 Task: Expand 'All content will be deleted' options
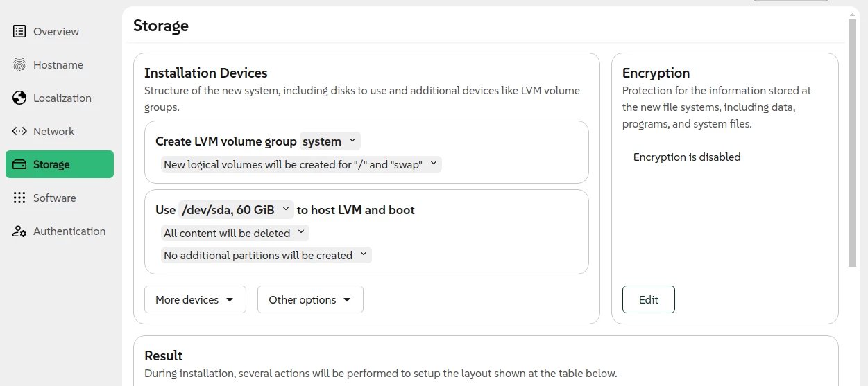[235, 233]
